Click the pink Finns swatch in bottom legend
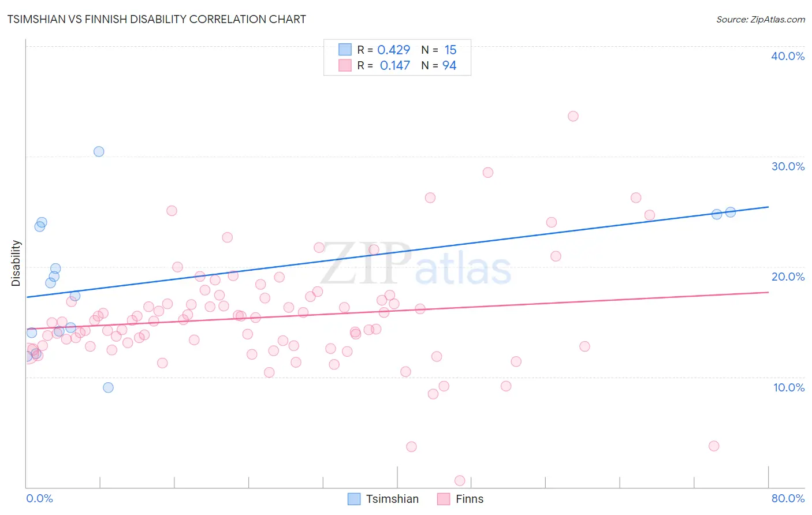This screenshot has width=812, height=515. [444, 499]
